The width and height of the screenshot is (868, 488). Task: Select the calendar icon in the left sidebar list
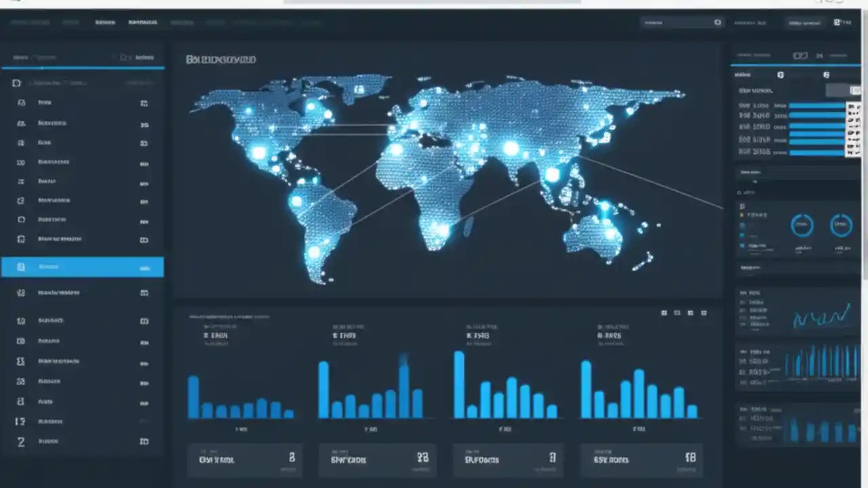tap(20, 200)
